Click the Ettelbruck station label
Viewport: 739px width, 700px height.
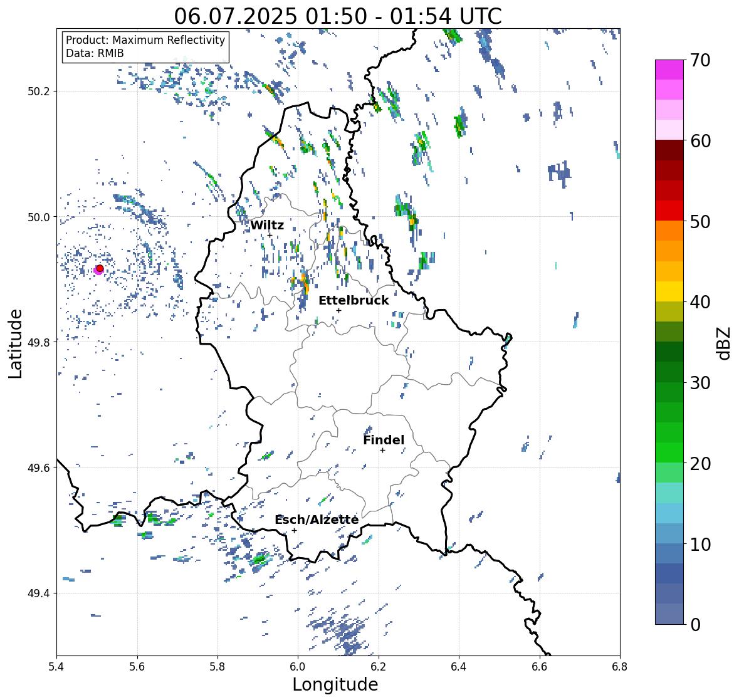coord(354,301)
